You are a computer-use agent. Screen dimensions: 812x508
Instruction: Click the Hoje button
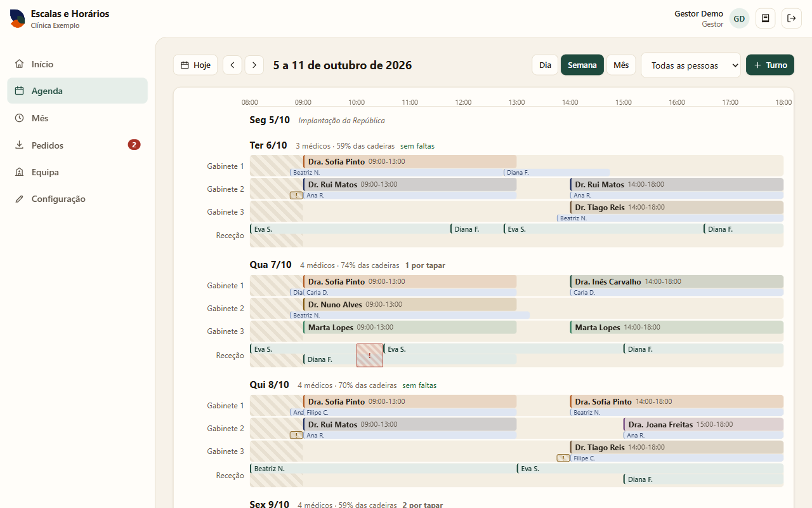pos(195,65)
